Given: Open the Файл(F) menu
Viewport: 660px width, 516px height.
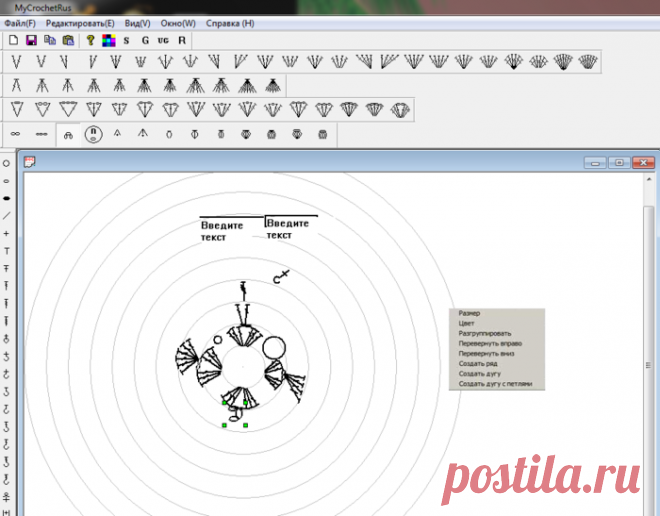Looking at the screenshot, I should pos(20,24).
